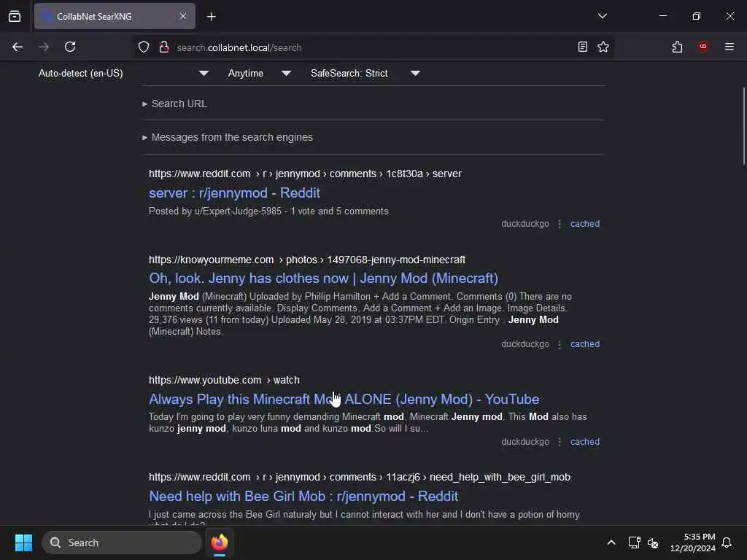Open the Windows Start menu
This screenshot has width=747, height=560.
coord(23,542)
